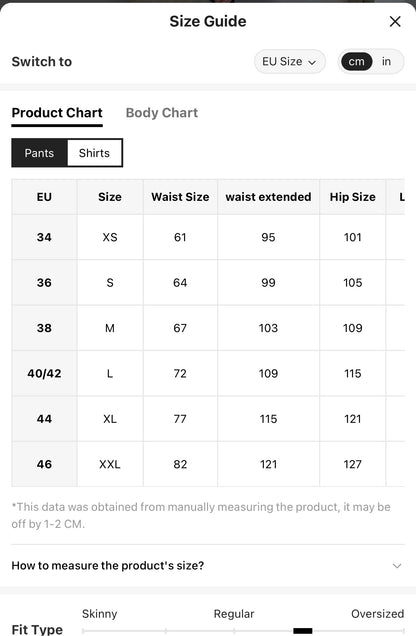Click the EU 34 row header
Screen dimensions: 416x636
tap(44, 237)
